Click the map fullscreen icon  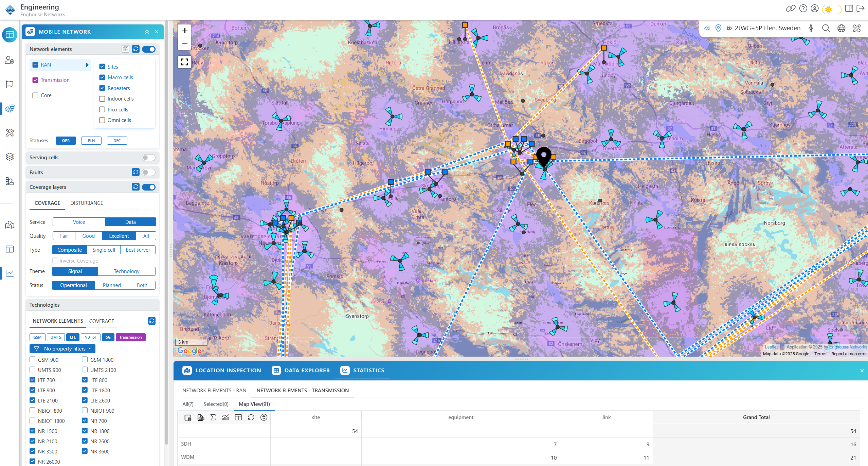184,62
